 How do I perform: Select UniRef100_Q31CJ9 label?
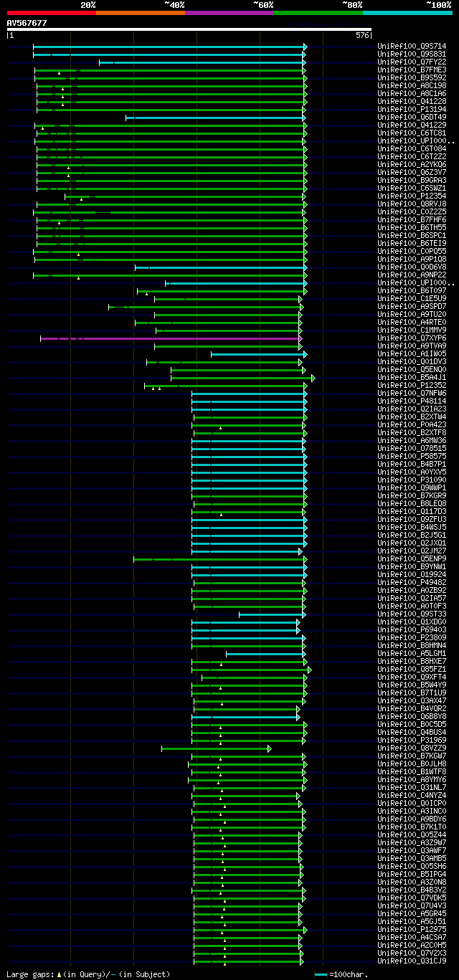(411, 961)
